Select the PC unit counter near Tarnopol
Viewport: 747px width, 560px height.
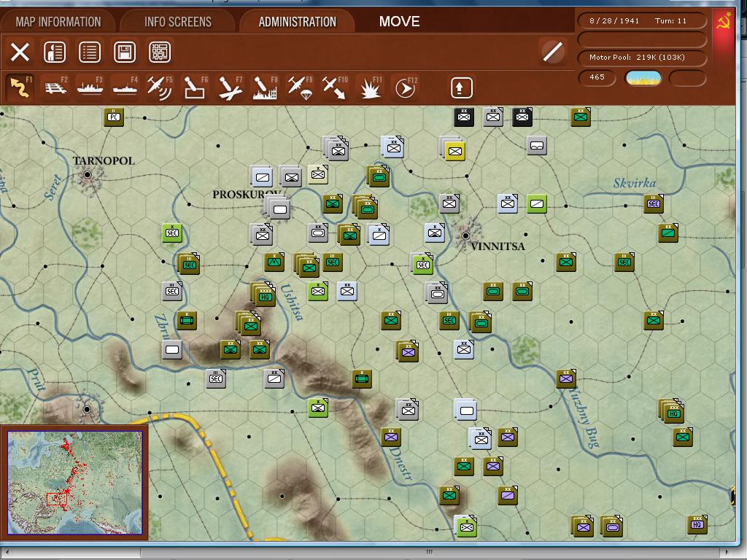pyautogui.click(x=113, y=117)
